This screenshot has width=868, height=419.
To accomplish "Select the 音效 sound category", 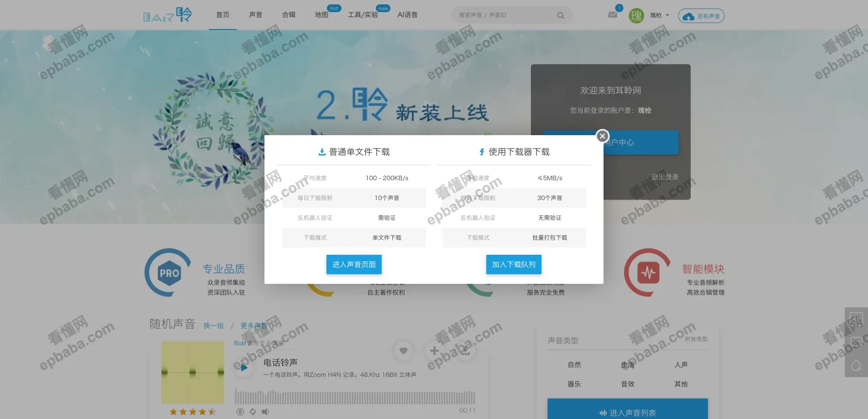I will [628, 384].
